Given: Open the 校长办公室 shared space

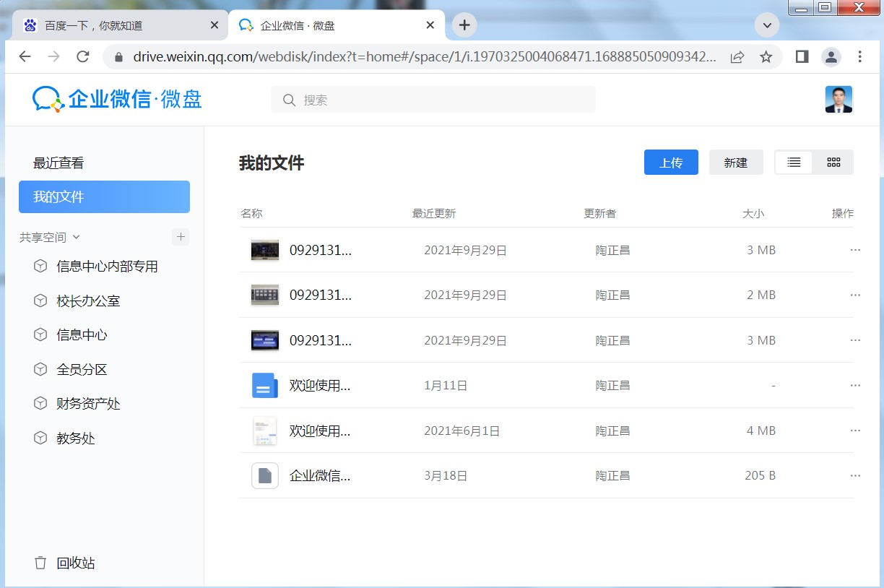Looking at the screenshot, I should pos(88,301).
